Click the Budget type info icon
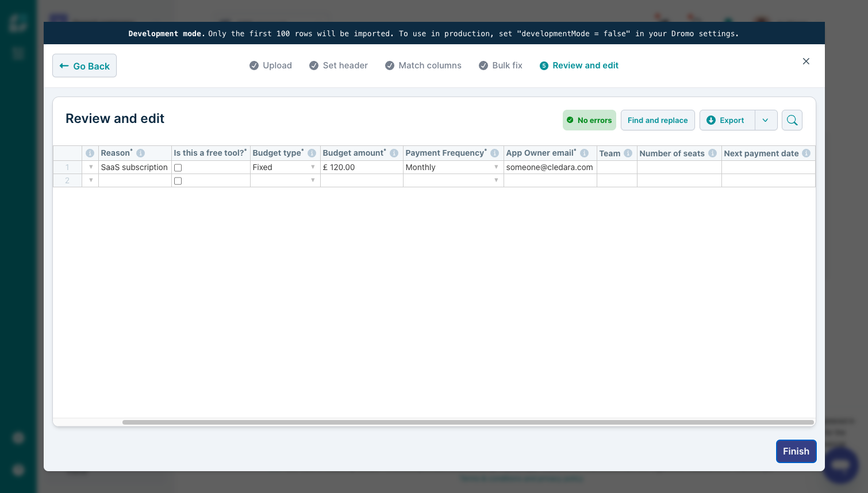This screenshot has width=868, height=493. (312, 153)
